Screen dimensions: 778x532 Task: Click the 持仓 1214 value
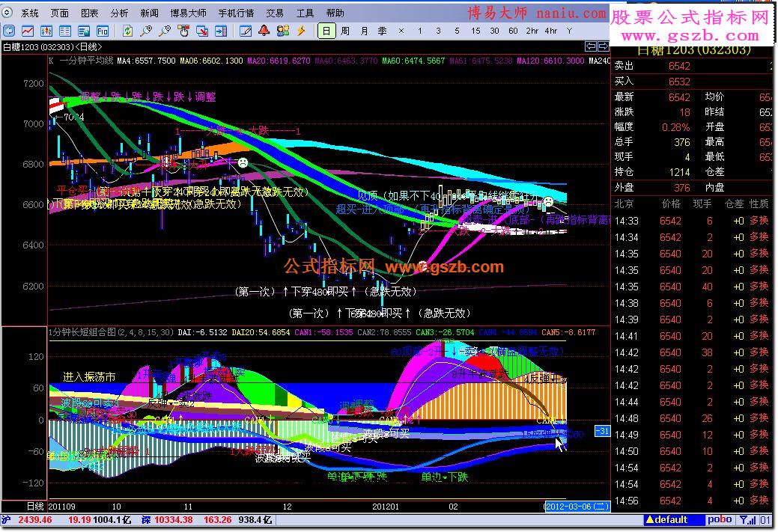coord(679,172)
